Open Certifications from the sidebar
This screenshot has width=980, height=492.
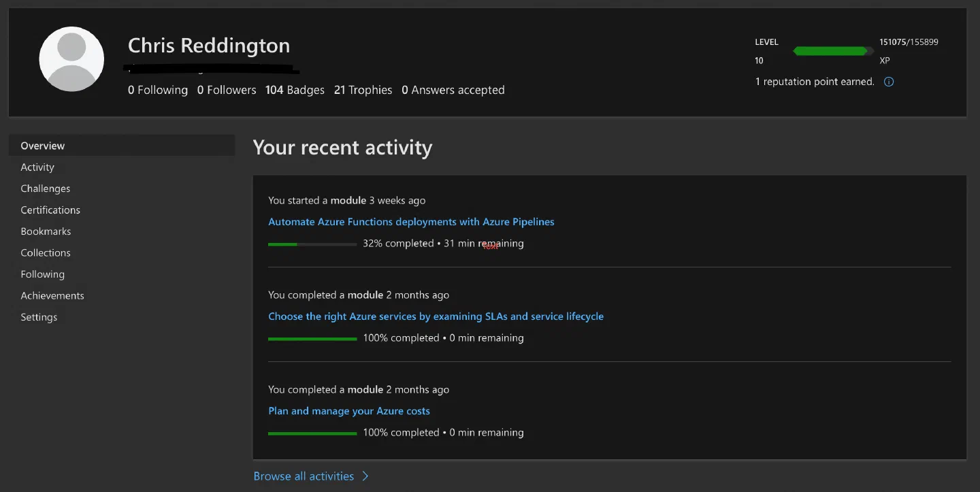tap(50, 210)
